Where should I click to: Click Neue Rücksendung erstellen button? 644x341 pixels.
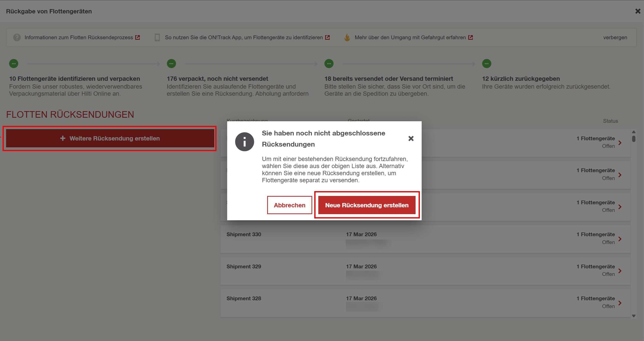367,205
